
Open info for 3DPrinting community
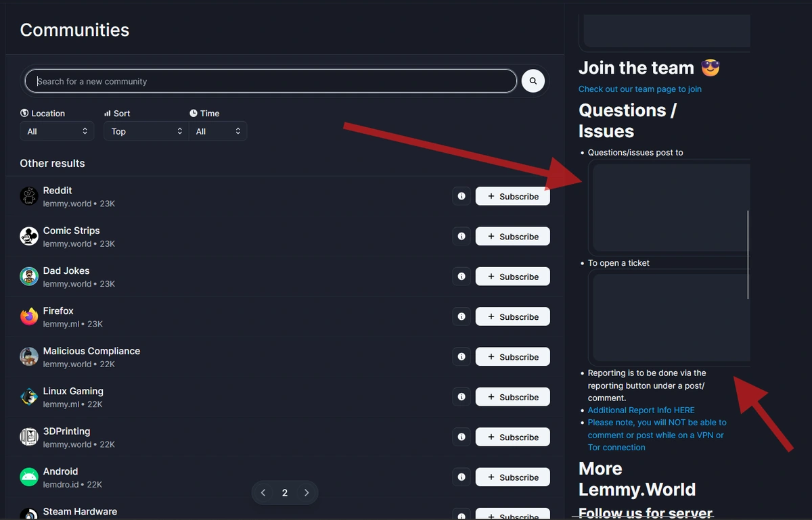coord(461,437)
